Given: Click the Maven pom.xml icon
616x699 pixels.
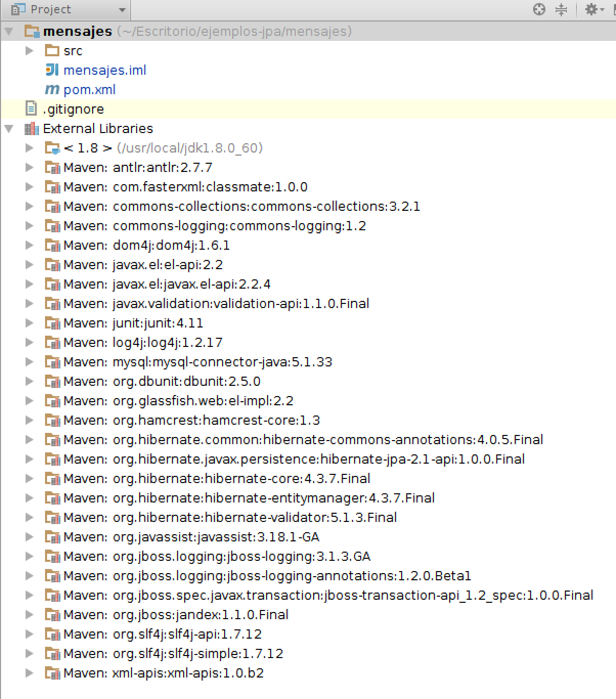Looking at the screenshot, I should (52, 90).
